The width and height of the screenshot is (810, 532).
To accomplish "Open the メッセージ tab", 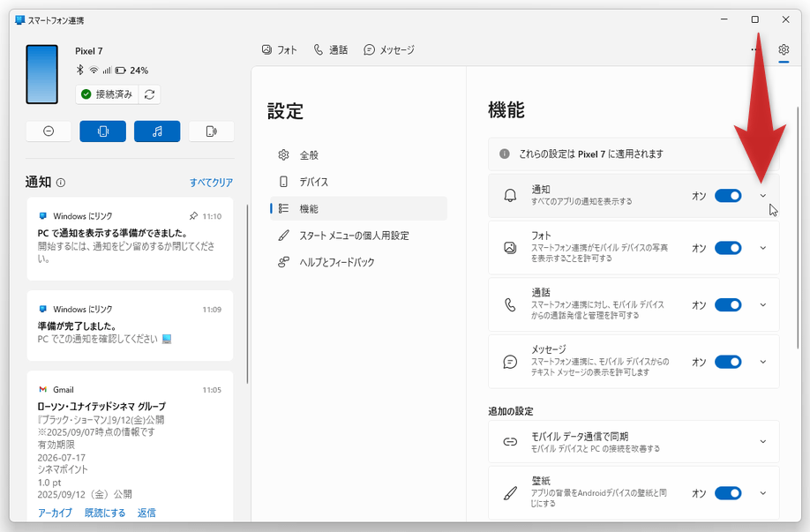I will [x=389, y=49].
